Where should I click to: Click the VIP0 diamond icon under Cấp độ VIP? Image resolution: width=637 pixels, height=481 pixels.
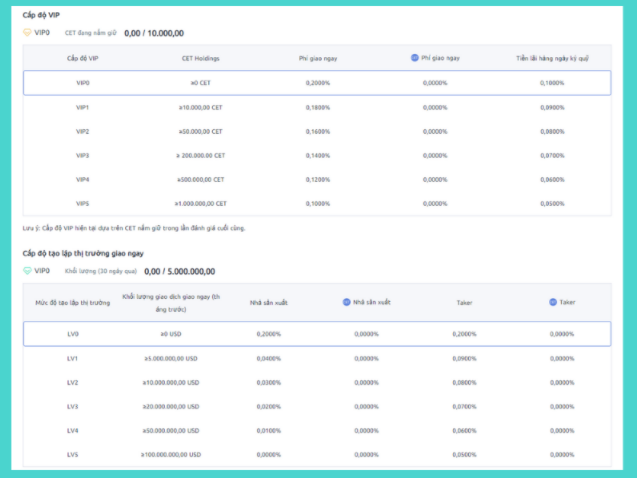point(27,32)
